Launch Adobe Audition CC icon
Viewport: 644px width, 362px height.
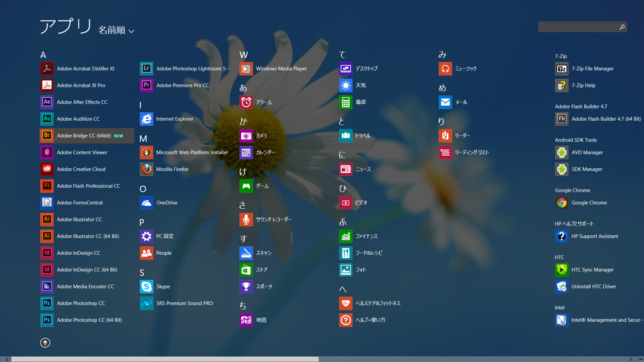(x=47, y=119)
